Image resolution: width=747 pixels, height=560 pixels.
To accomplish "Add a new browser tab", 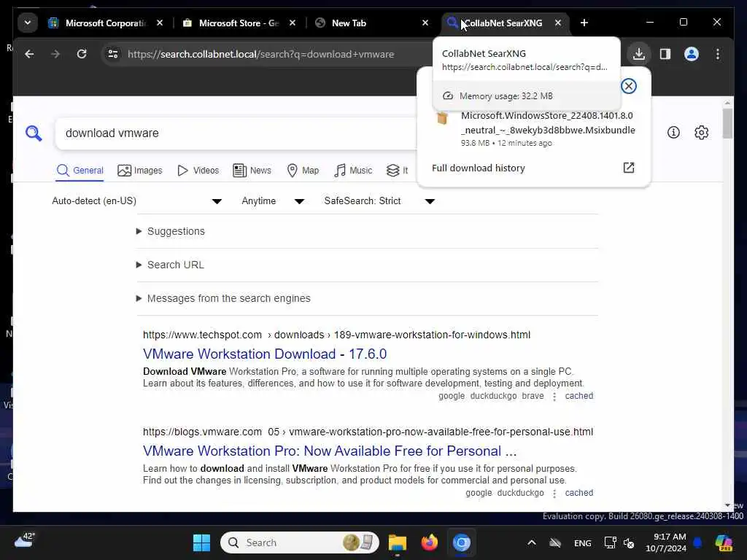I will [x=584, y=23].
